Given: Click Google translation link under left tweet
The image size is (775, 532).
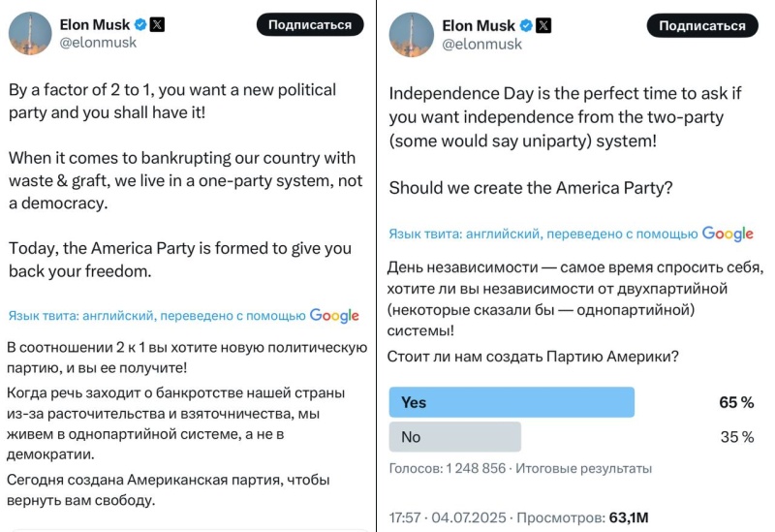Looking at the screenshot, I should pos(334,315).
